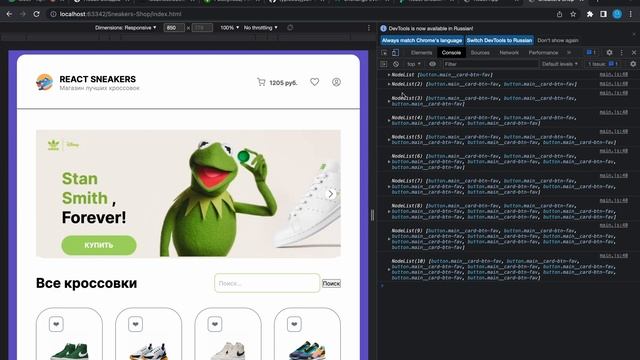The height and width of the screenshot is (360, 640).
Task: Open the Chrome side panel icon
Action: click(603, 14)
